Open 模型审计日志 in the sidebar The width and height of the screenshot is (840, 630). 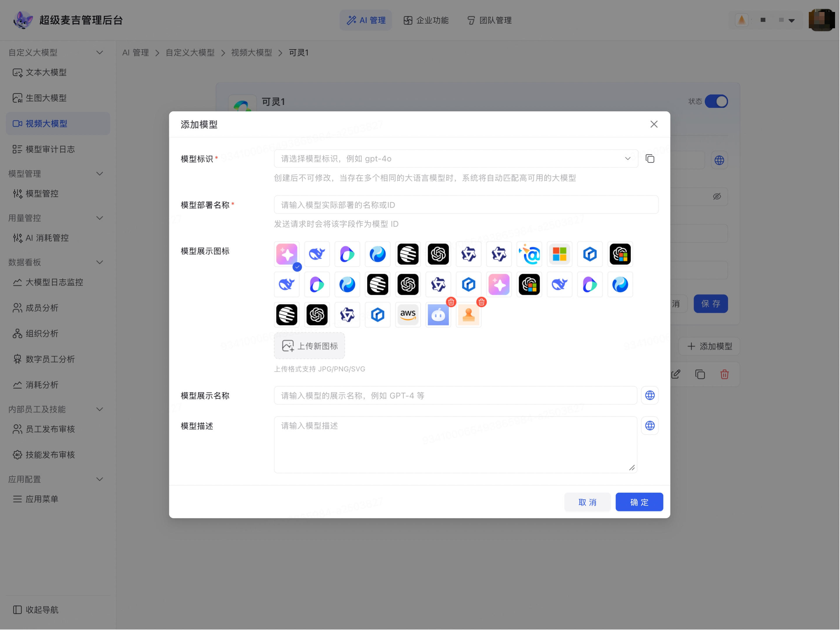[x=58, y=149]
